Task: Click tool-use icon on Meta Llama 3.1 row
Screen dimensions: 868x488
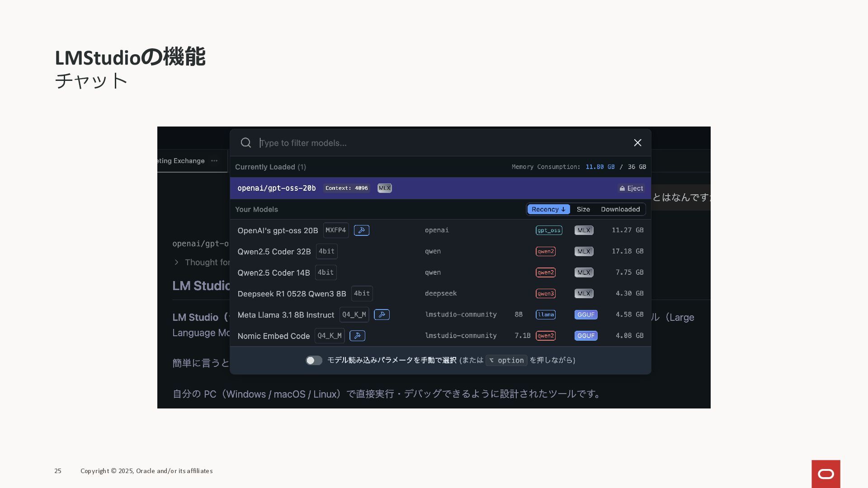Action: click(382, 314)
